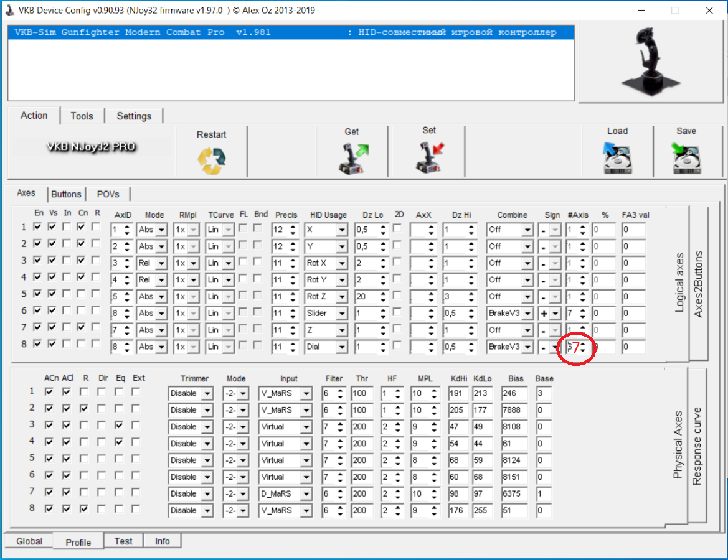728x560 pixels.
Task: Open the Info bottom tab
Action: (x=162, y=541)
